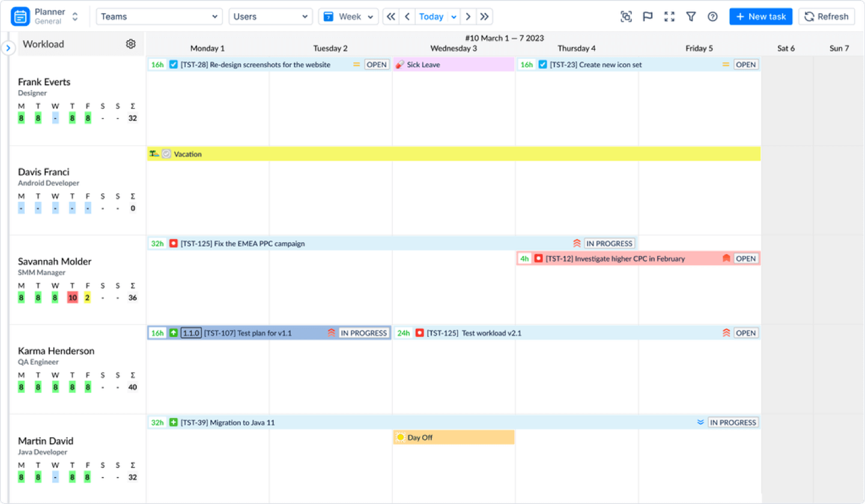Click the focus scan icon
The width and height of the screenshot is (865, 504).
pyautogui.click(x=626, y=17)
